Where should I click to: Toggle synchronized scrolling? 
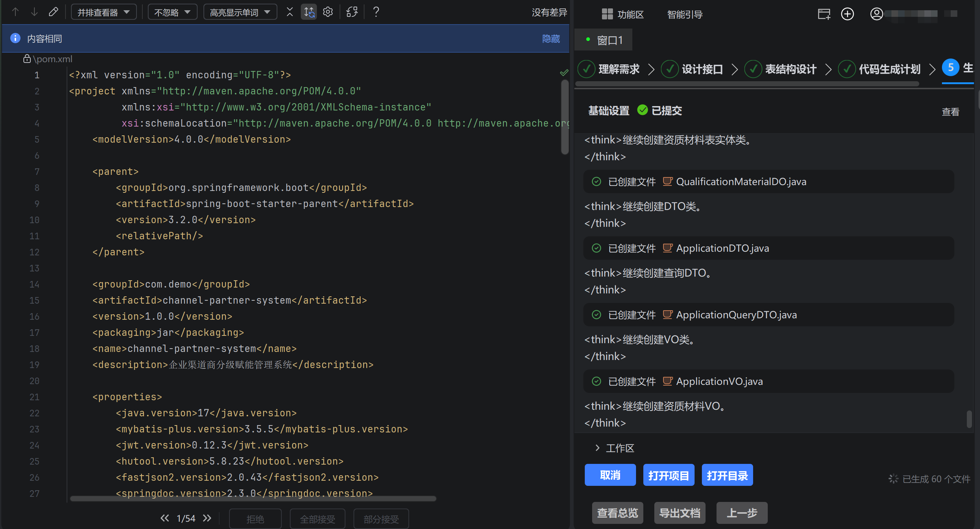click(309, 12)
